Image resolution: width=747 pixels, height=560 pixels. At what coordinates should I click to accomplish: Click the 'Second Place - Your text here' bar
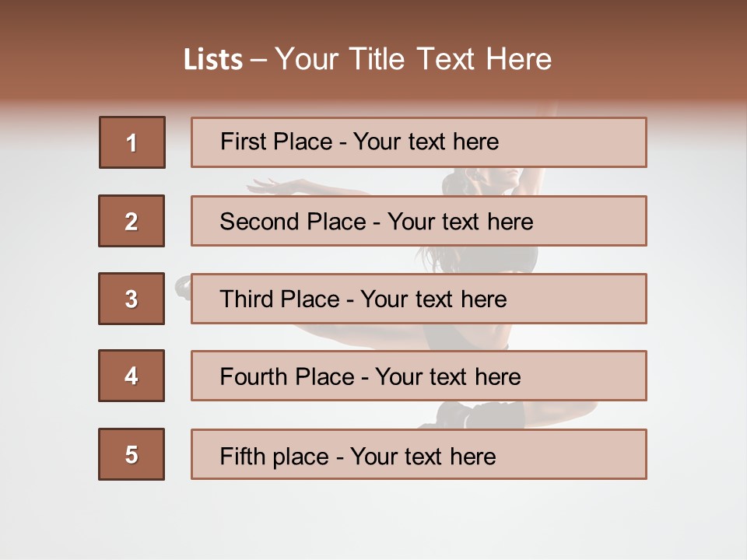pyautogui.click(x=419, y=221)
